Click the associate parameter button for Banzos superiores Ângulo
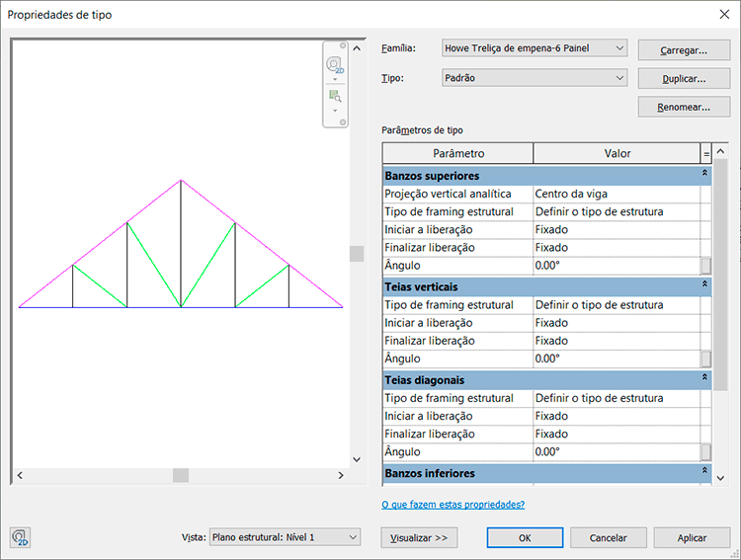 coord(705,266)
